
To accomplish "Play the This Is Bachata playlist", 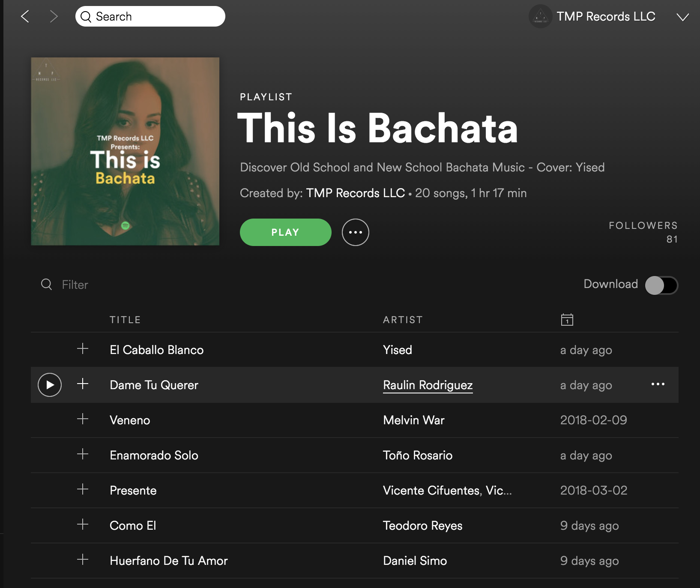I will click(286, 232).
